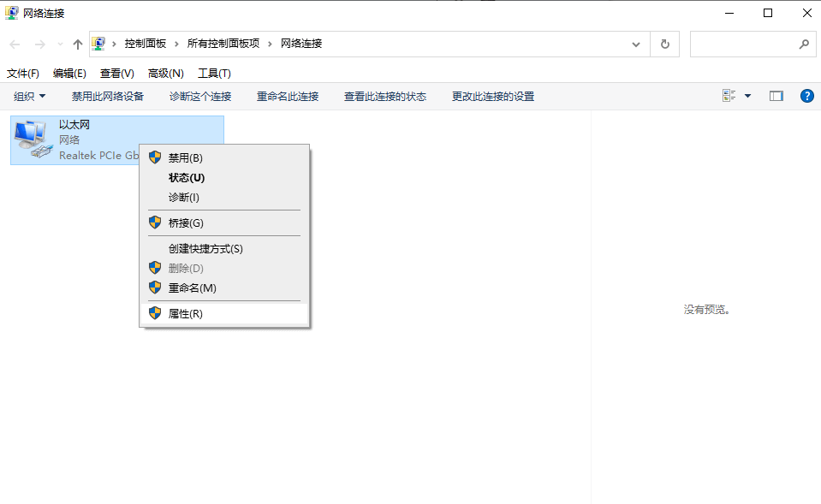Click the network icon in the address bar
The image size is (821, 504).
[x=98, y=43]
